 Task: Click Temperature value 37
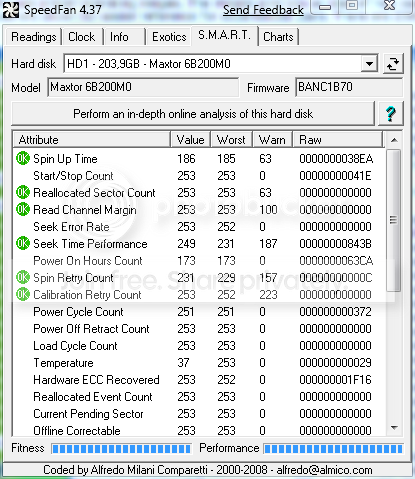pos(183,363)
